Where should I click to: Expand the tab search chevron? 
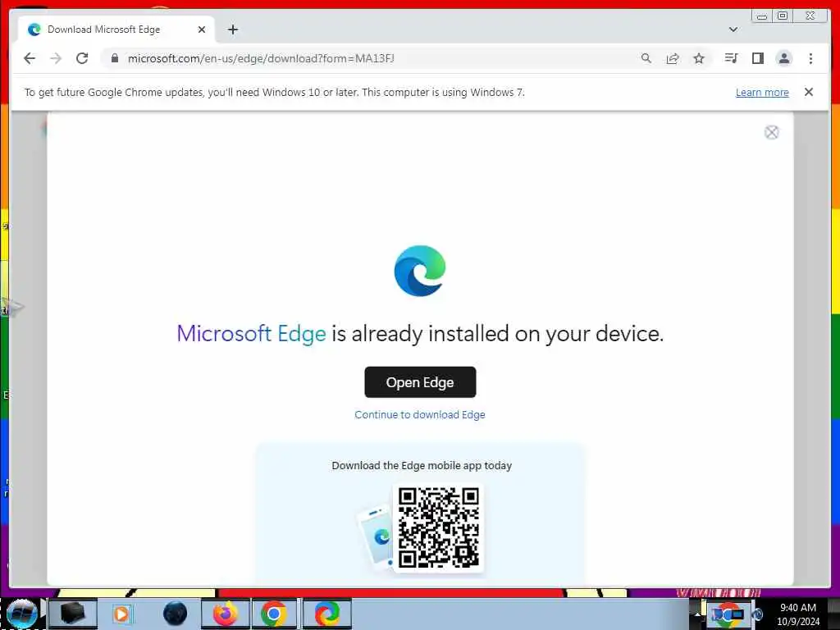(733, 30)
